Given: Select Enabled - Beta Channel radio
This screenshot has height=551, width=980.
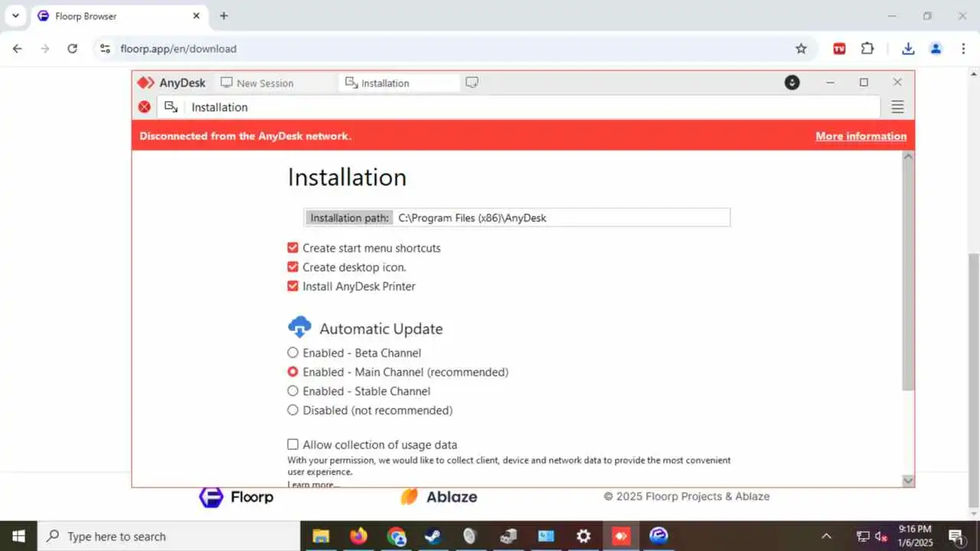Looking at the screenshot, I should (x=292, y=353).
